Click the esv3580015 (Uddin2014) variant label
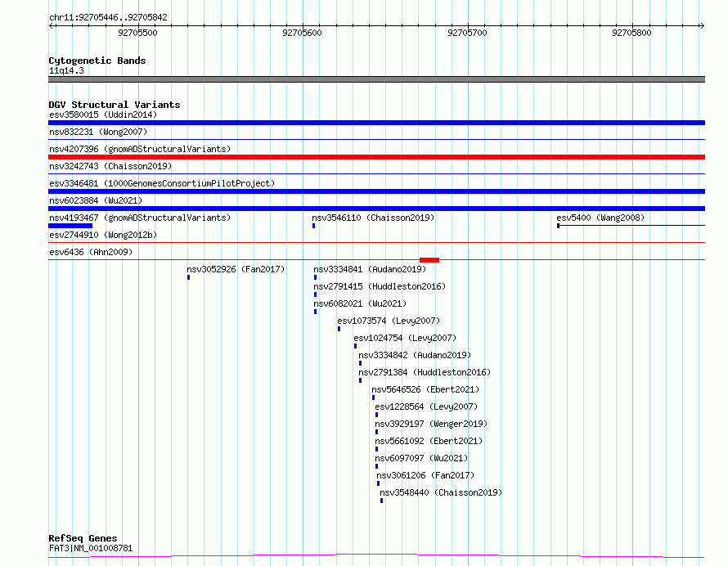Image resolution: width=728 pixels, height=566 pixels. click(x=103, y=115)
